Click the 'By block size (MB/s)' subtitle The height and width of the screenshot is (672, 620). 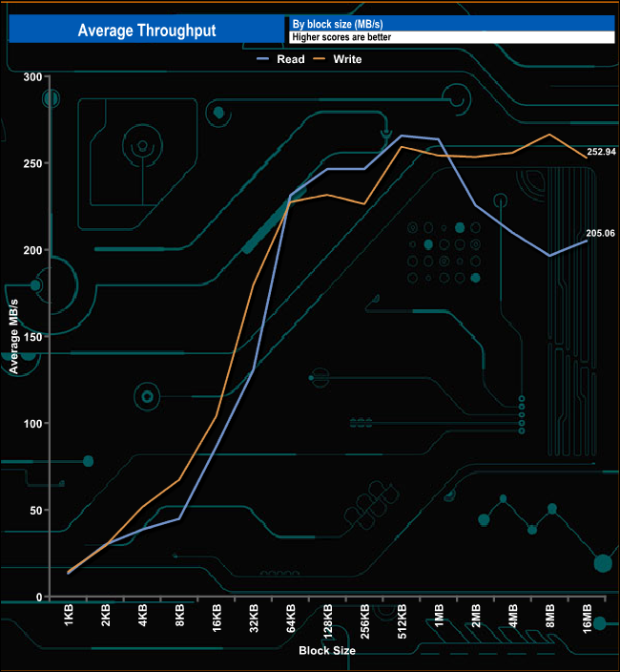[x=338, y=24]
